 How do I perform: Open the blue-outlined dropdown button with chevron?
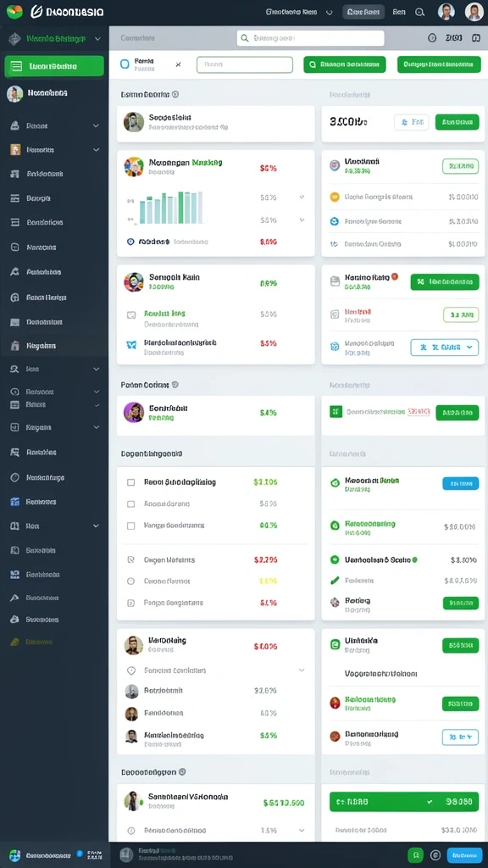point(444,347)
